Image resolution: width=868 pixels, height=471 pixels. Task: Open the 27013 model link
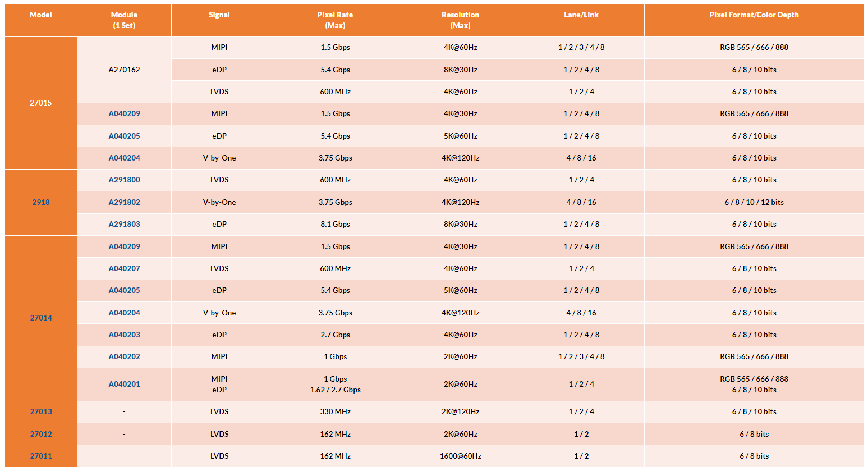click(41, 411)
